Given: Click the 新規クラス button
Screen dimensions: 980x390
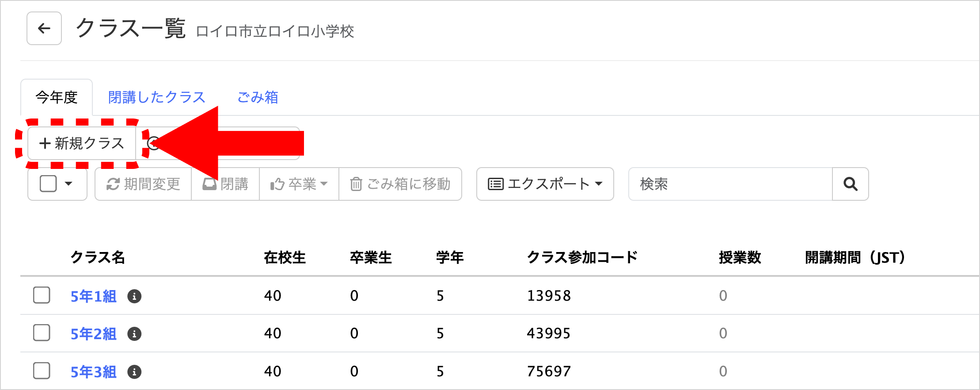Looking at the screenshot, I should pos(82,143).
